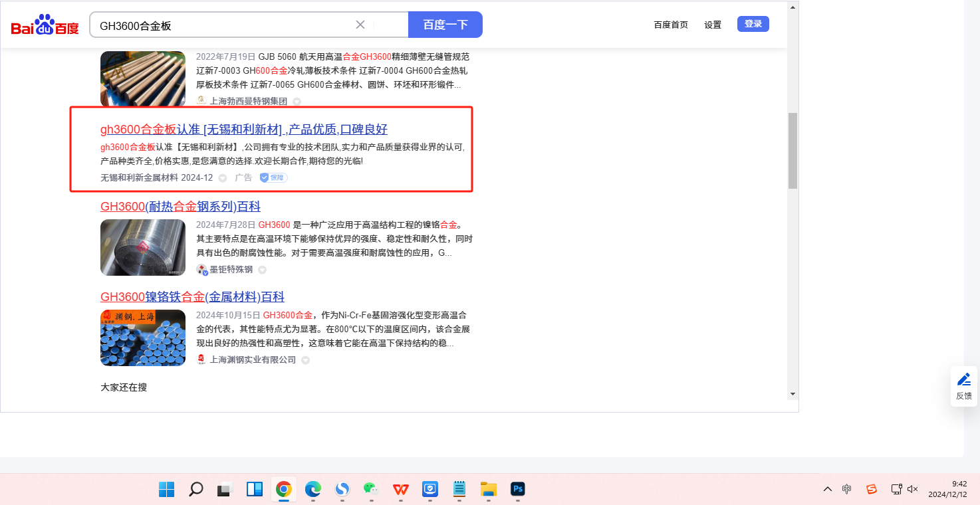Open the 反馈 feedback pencil icon
The image size is (980, 505).
(x=963, y=379)
